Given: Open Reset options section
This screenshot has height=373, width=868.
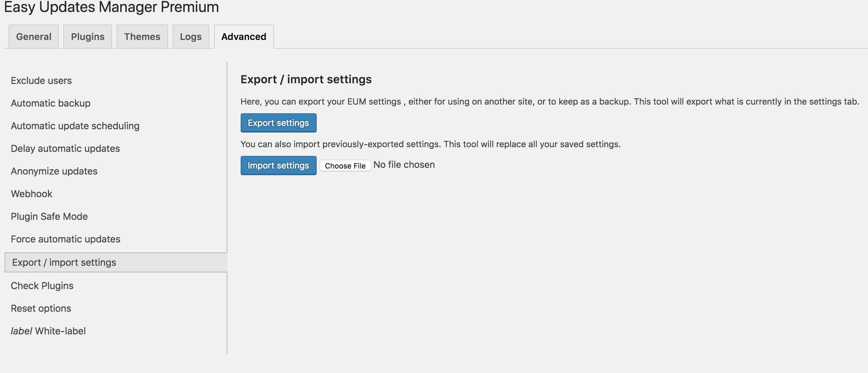Looking at the screenshot, I should [41, 308].
